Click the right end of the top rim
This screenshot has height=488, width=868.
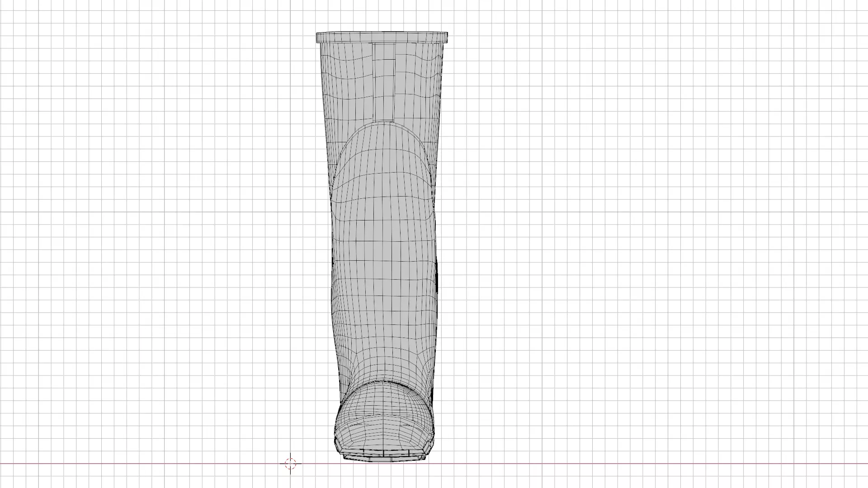[x=446, y=37]
